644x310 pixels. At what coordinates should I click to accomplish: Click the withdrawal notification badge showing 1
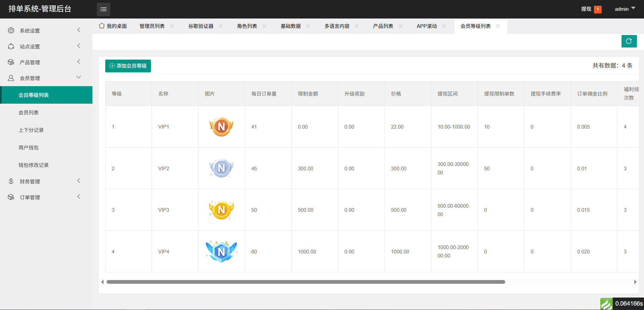tap(598, 9)
